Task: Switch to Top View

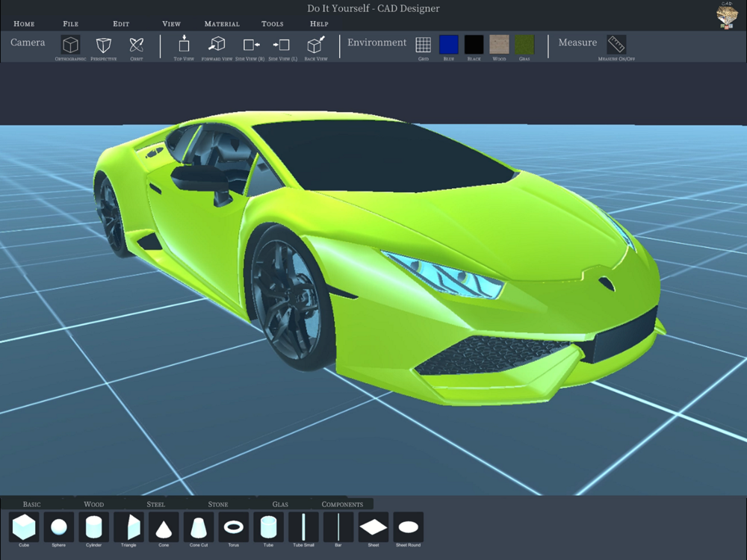Action: point(184,45)
